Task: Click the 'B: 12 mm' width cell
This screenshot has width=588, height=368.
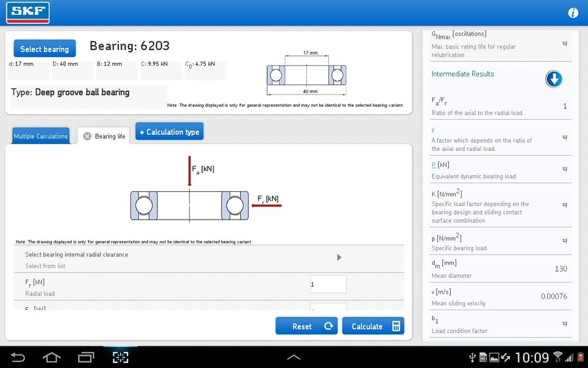Action: [117, 70]
